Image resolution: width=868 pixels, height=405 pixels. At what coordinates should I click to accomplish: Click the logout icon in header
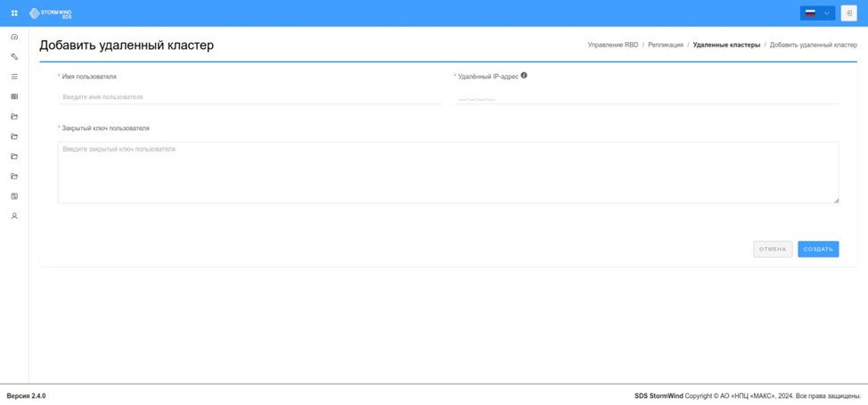(848, 13)
